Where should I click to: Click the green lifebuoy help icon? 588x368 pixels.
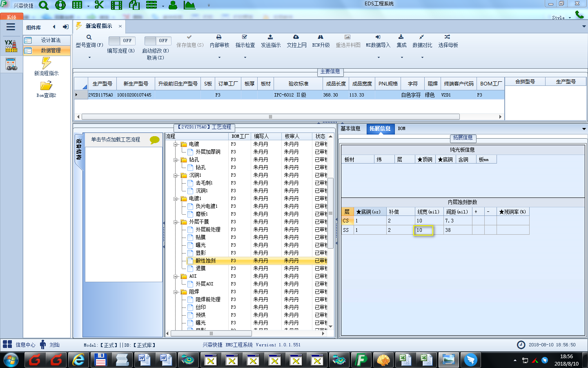pos(60,5)
